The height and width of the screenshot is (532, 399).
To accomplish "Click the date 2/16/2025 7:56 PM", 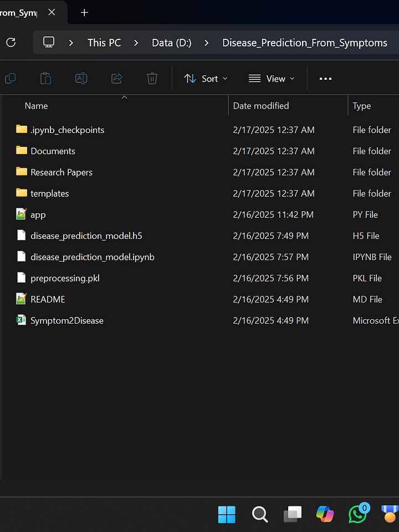I will pos(271,278).
